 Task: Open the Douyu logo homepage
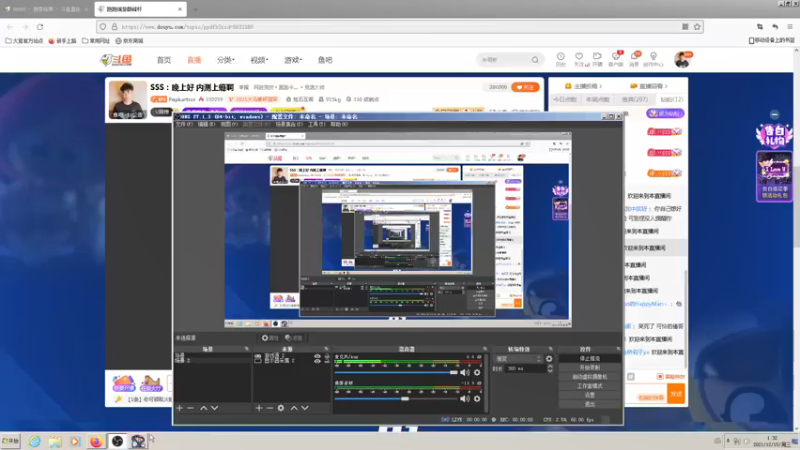click(116, 60)
